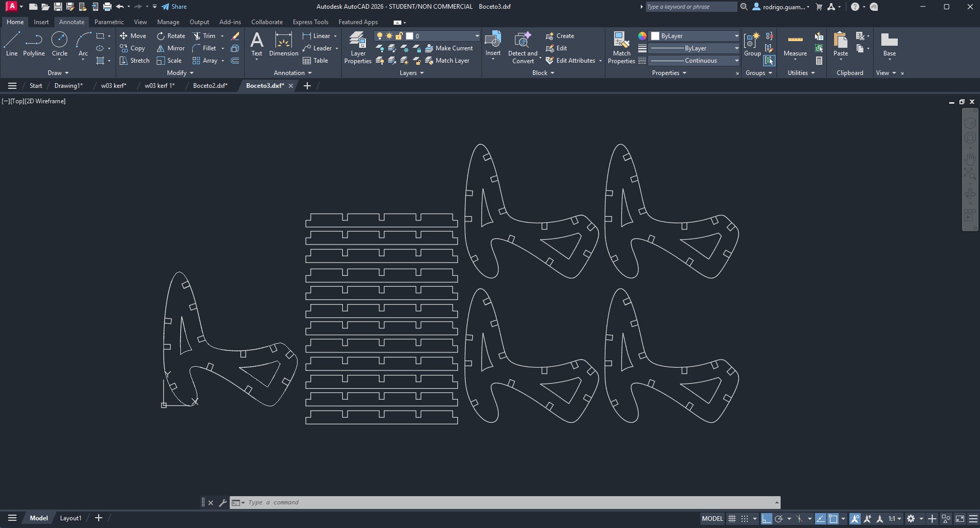Expand the Draw panel
980x528 pixels.
point(58,73)
